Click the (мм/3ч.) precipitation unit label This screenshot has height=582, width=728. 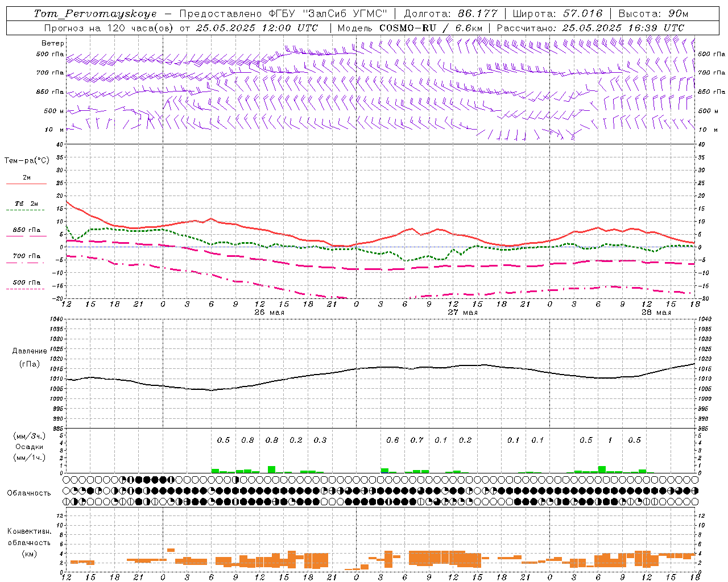pyautogui.click(x=29, y=436)
